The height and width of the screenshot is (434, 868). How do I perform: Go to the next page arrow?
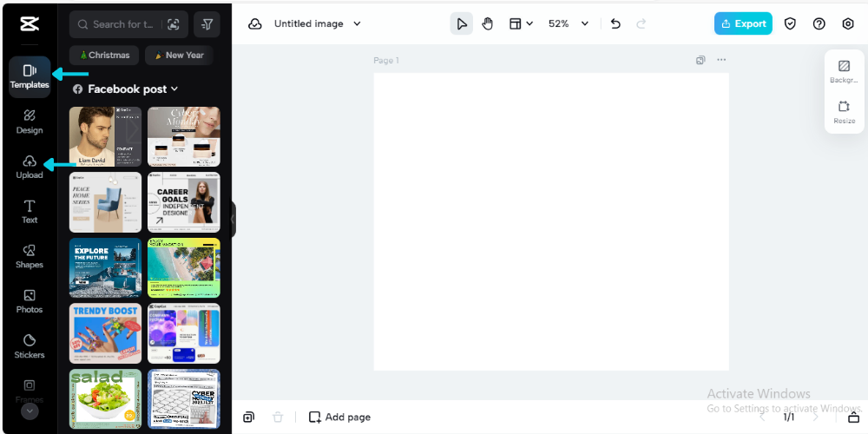815,417
